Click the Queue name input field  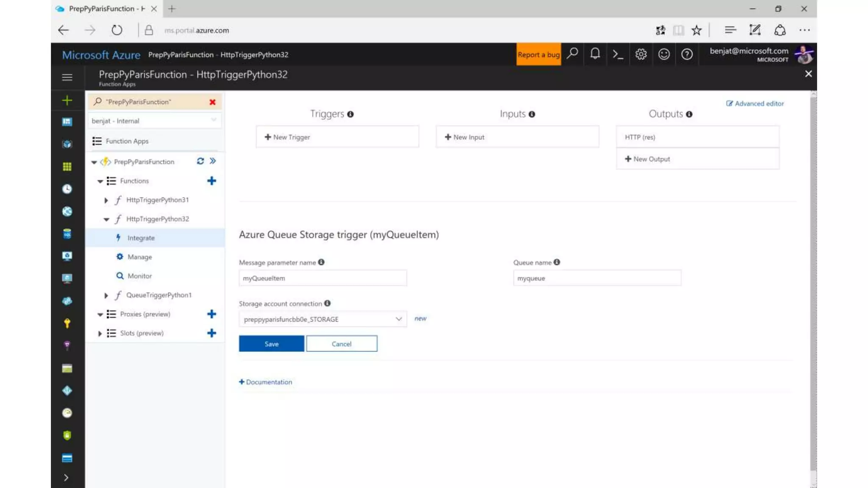click(x=597, y=278)
